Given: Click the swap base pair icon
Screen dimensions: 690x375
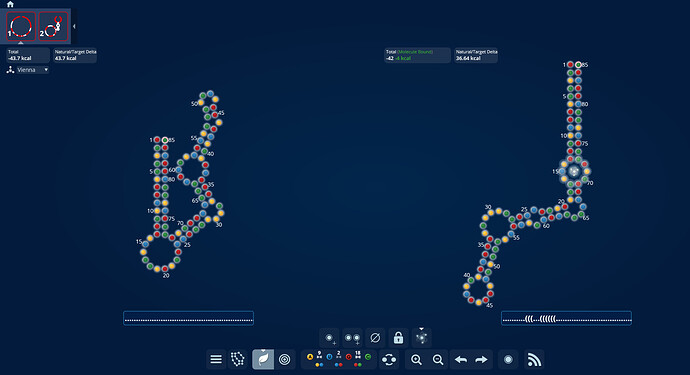Looking at the screenshot, I should (x=389, y=360).
